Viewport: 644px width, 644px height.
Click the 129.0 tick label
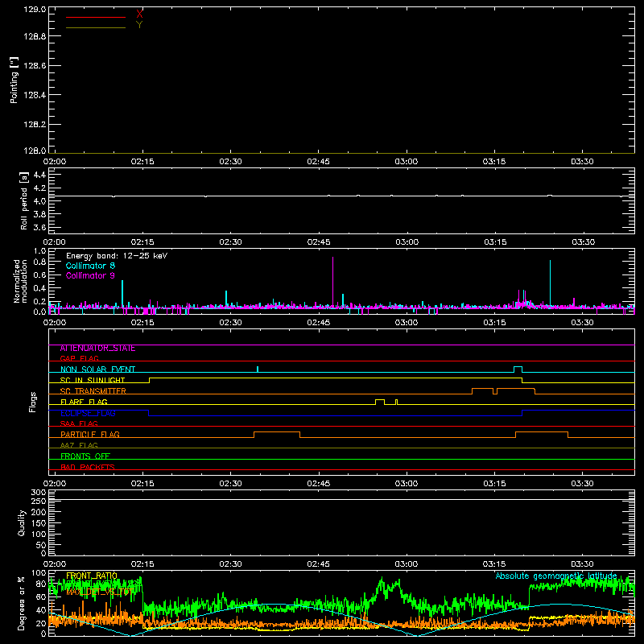pyautogui.click(x=35, y=9)
